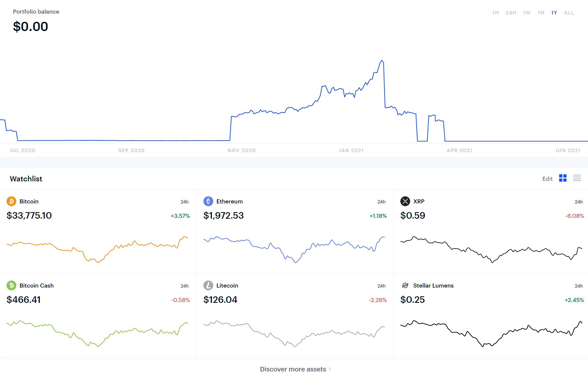Show the 24H portfolio range

[511, 13]
